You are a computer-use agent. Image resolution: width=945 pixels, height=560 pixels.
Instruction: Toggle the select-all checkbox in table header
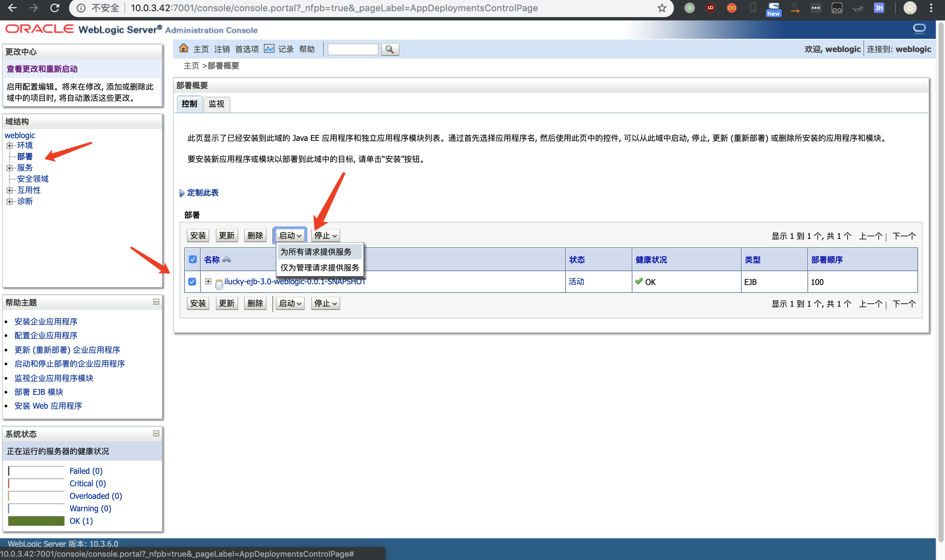[x=192, y=260]
